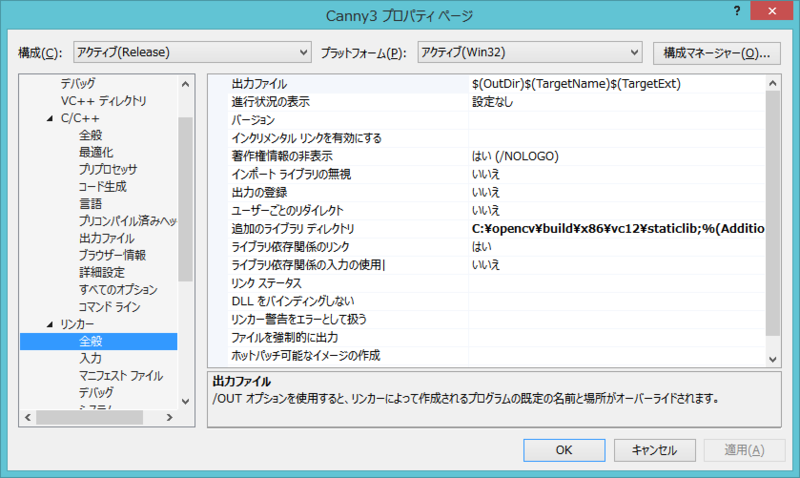This screenshot has width=800, height=478.
Task: Open the 構成(C) configuration dropdown
Action: pyautogui.click(x=192, y=52)
